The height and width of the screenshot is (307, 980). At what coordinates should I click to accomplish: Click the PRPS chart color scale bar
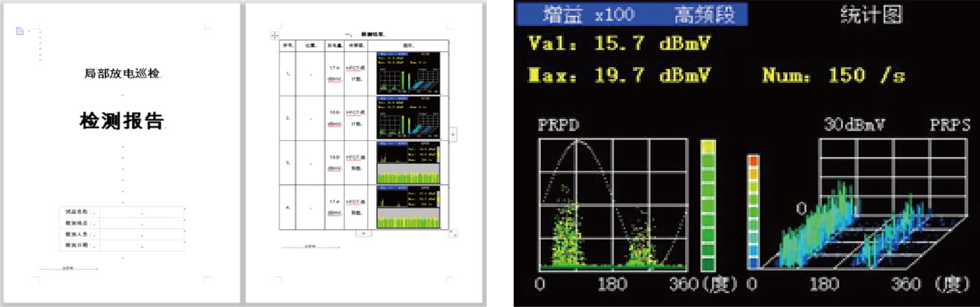click(754, 211)
